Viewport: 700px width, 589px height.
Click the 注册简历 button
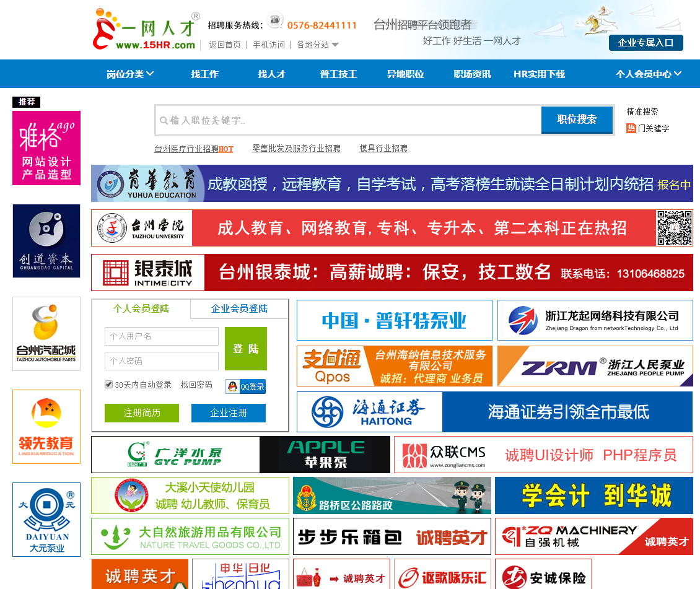point(142,413)
